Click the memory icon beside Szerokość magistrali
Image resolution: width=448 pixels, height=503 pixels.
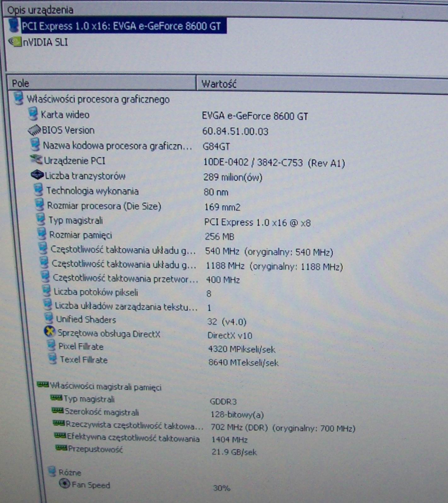tap(58, 411)
